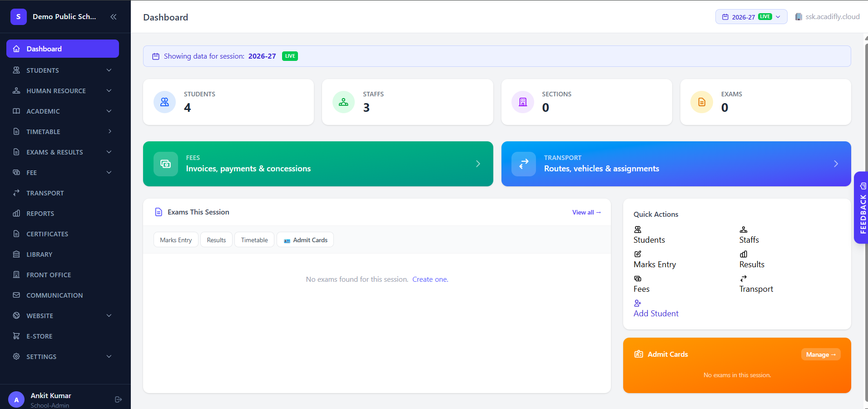Screen dimensions: 868x409
Task: Expand the Exams & Results chevron
Action: point(109,152)
